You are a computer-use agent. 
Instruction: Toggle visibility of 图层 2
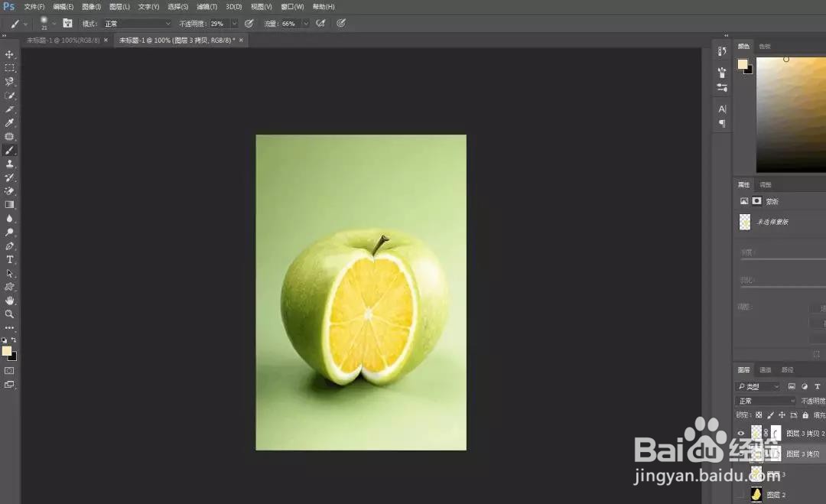pyautogui.click(x=741, y=495)
